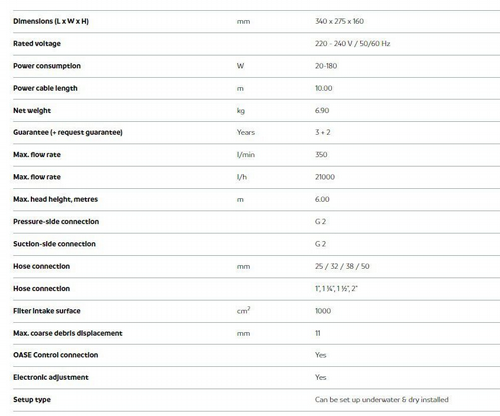Select the Power cable length label

[x=45, y=88]
